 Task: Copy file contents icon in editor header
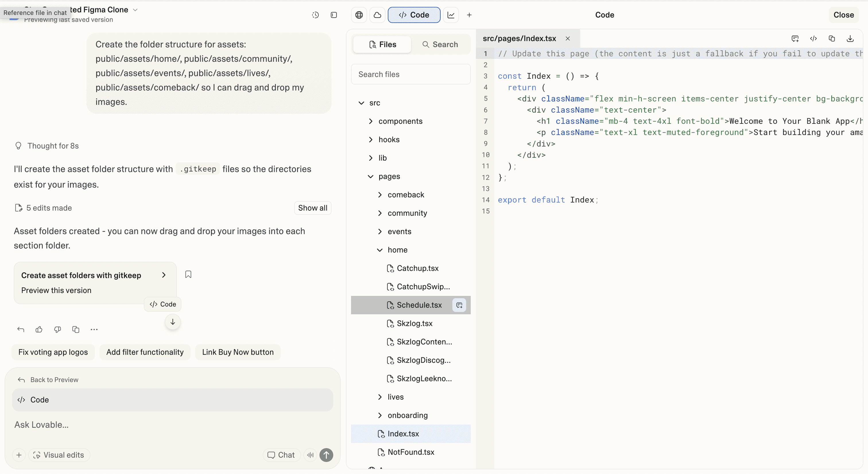click(832, 38)
